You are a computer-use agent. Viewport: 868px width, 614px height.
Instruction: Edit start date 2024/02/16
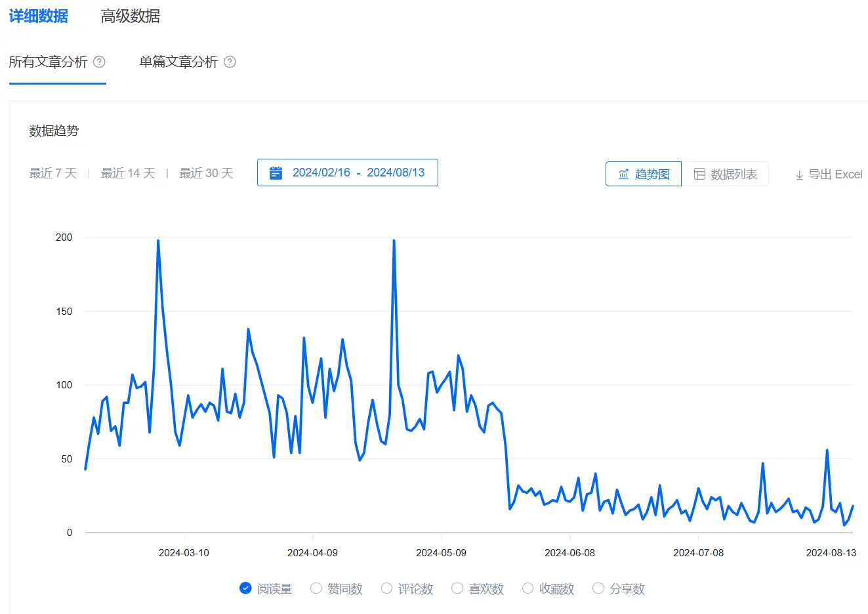pos(321,173)
